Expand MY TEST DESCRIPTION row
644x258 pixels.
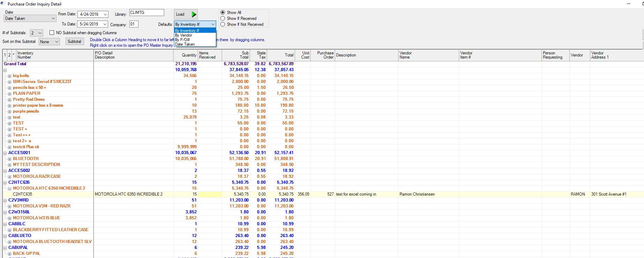coord(10,165)
